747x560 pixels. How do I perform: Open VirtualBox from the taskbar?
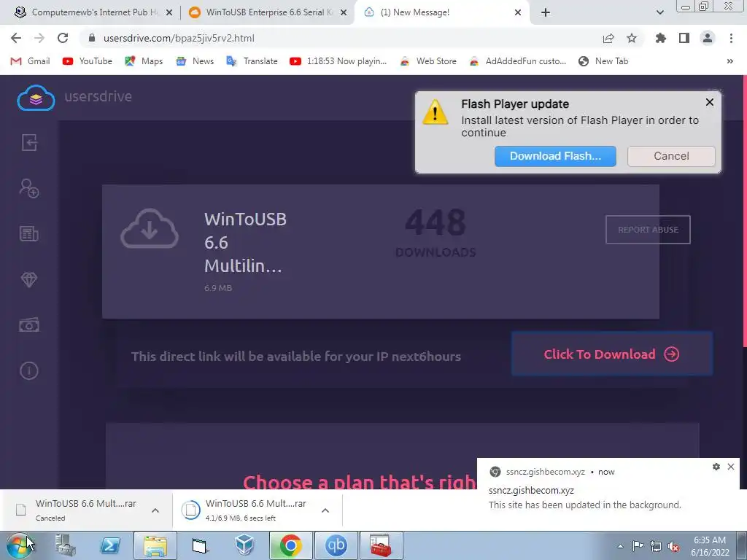(x=245, y=545)
